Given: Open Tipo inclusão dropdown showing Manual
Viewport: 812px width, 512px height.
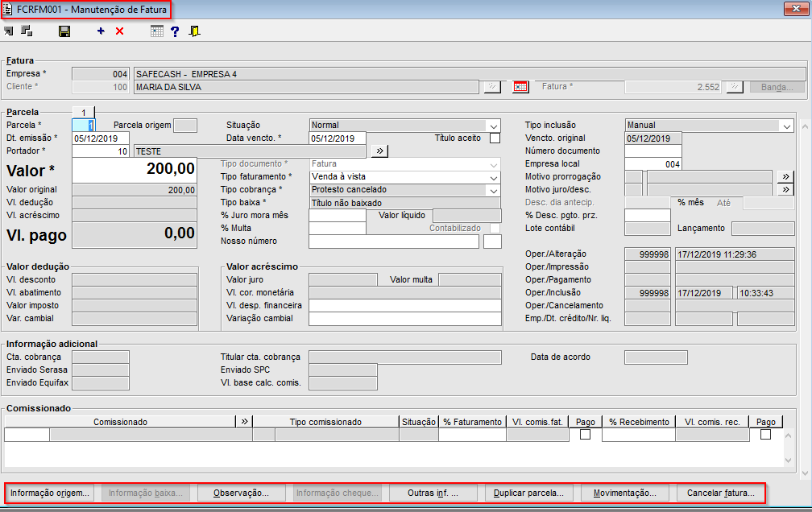Looking at the screenshot, I should 786,126.
